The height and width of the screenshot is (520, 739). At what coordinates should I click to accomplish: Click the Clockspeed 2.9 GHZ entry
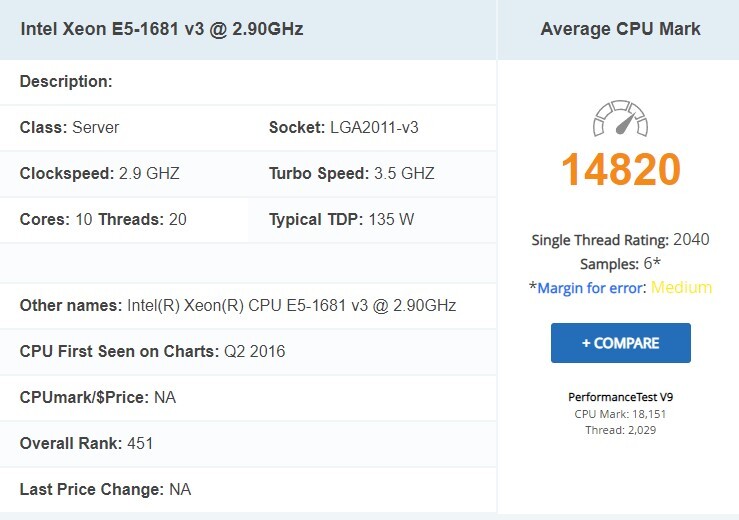click(99, 173)
